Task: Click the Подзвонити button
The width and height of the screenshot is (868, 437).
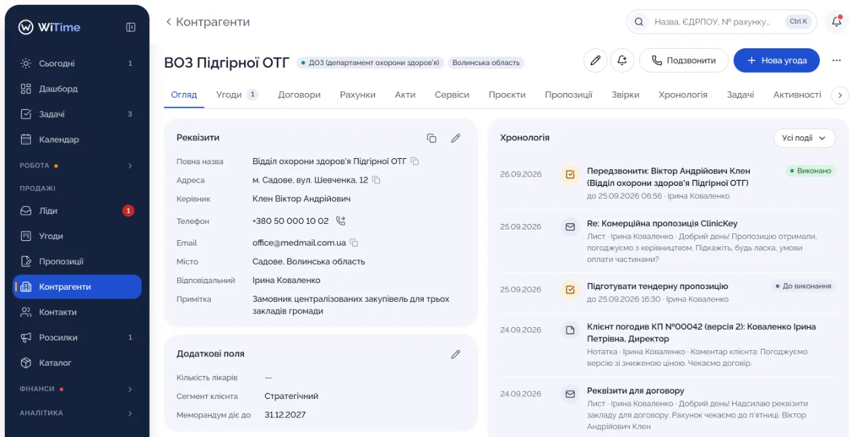Action: point(684,60)
